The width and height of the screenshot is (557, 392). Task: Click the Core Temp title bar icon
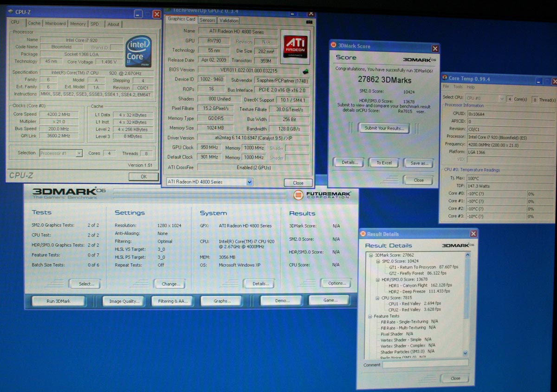coord(445,78)
